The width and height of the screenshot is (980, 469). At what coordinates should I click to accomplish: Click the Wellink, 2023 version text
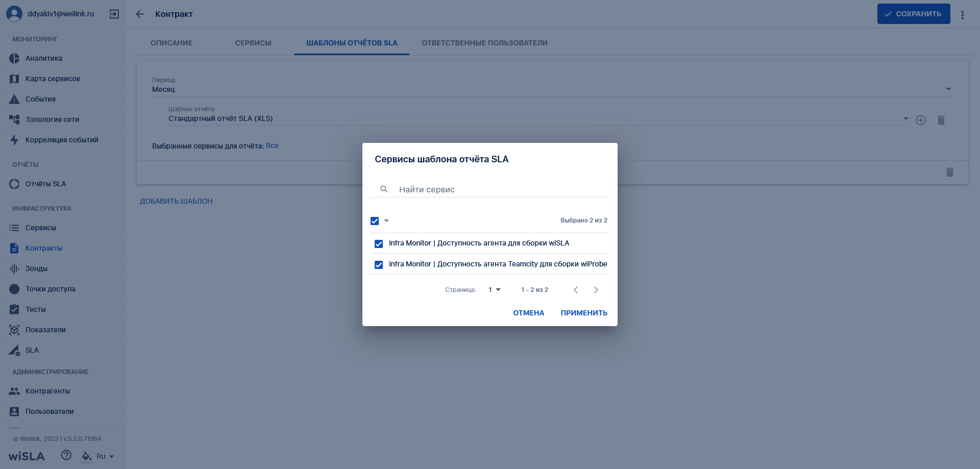click(x=57, y=439)
